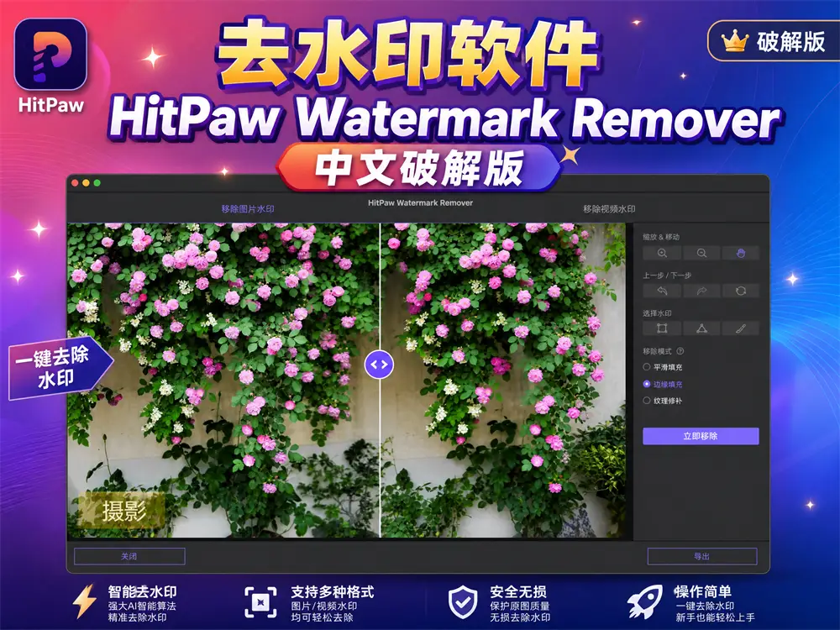This screenshot has width=840, height=630.
Task: Click the 操作简单 rocket icon
Action: point(644,601)
